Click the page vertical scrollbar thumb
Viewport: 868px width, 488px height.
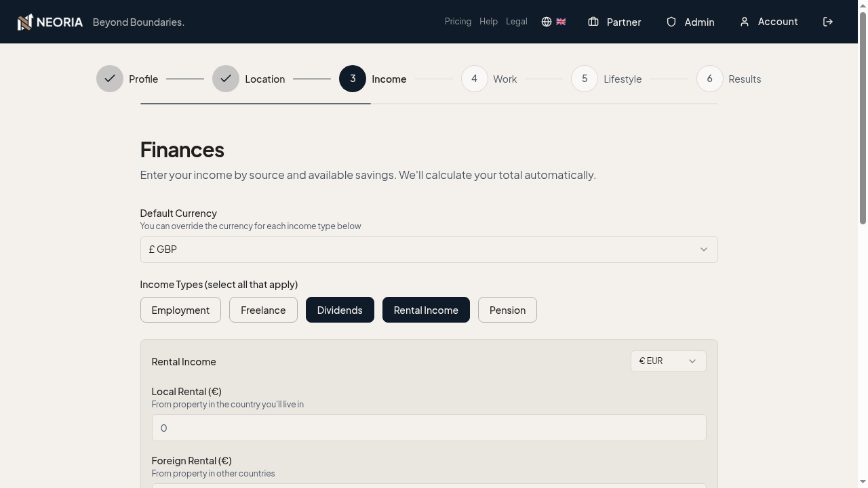[x=863, y=117]
